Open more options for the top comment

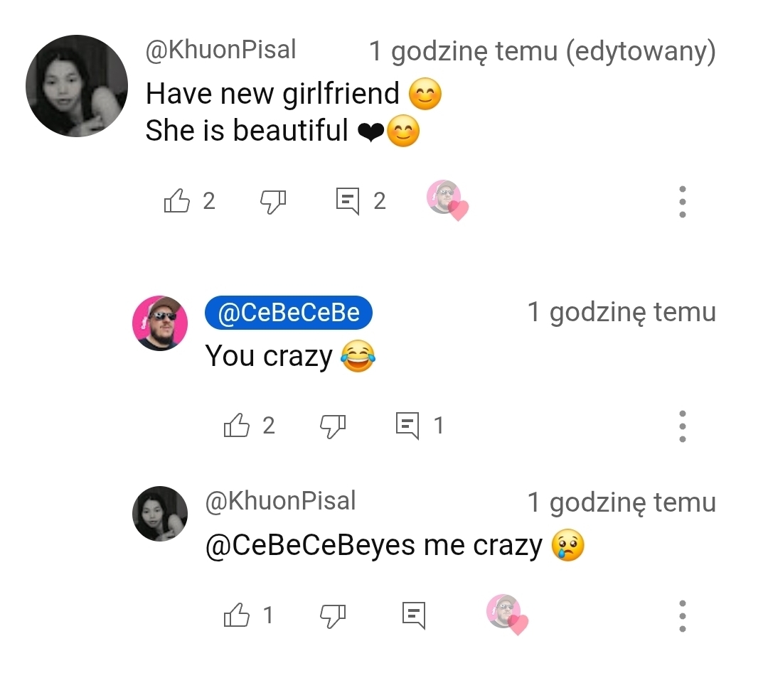682,202
